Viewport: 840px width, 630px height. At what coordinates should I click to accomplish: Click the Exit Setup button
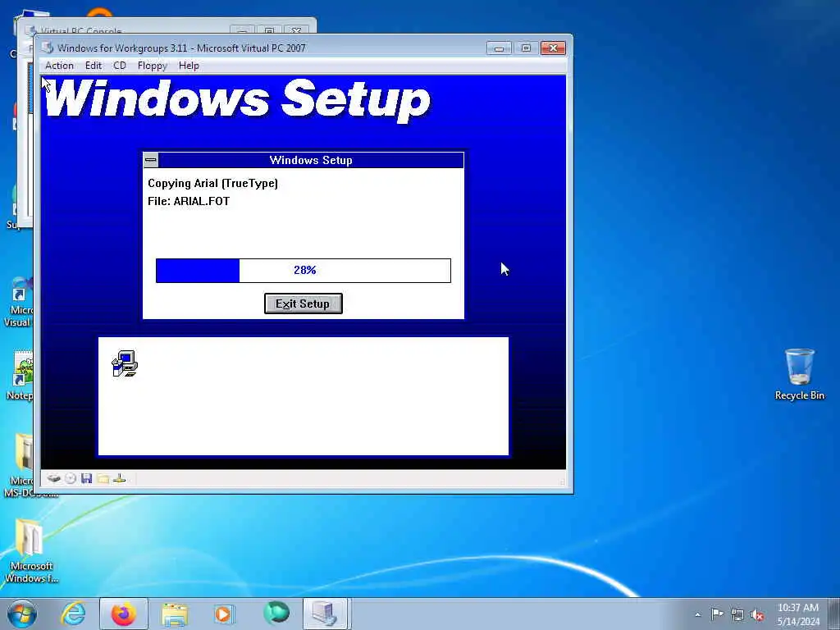pos(304,304)
